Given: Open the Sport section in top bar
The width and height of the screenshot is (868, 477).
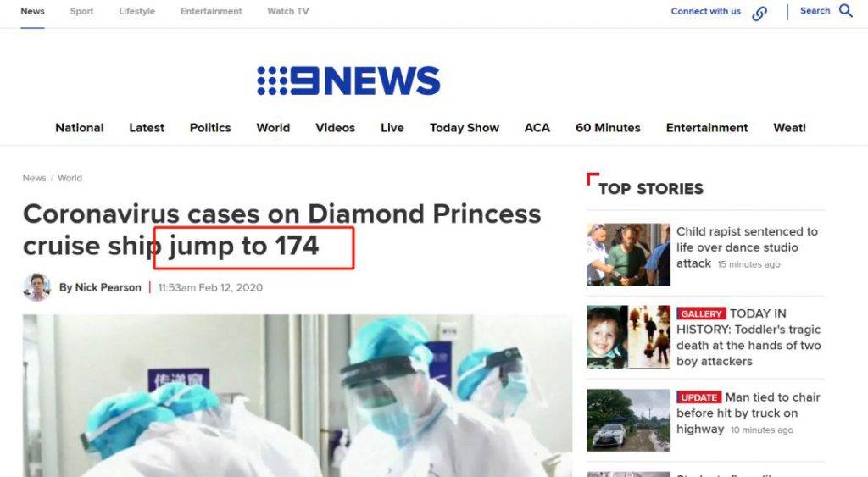Looking at the screenshot, I should [82, 11].
